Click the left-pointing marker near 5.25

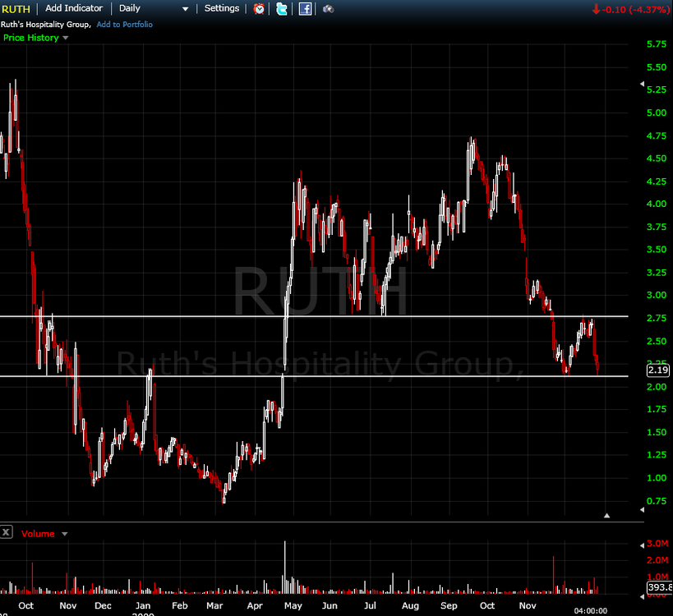642,84
